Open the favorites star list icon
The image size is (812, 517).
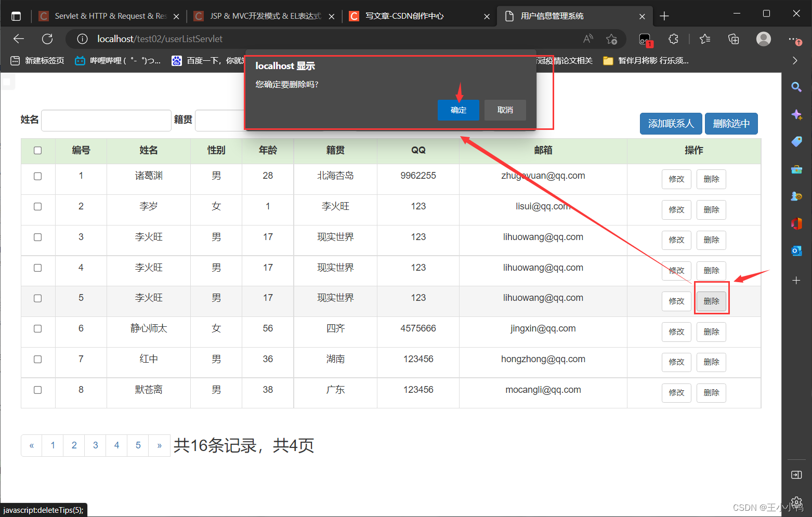tap(705, 39)
